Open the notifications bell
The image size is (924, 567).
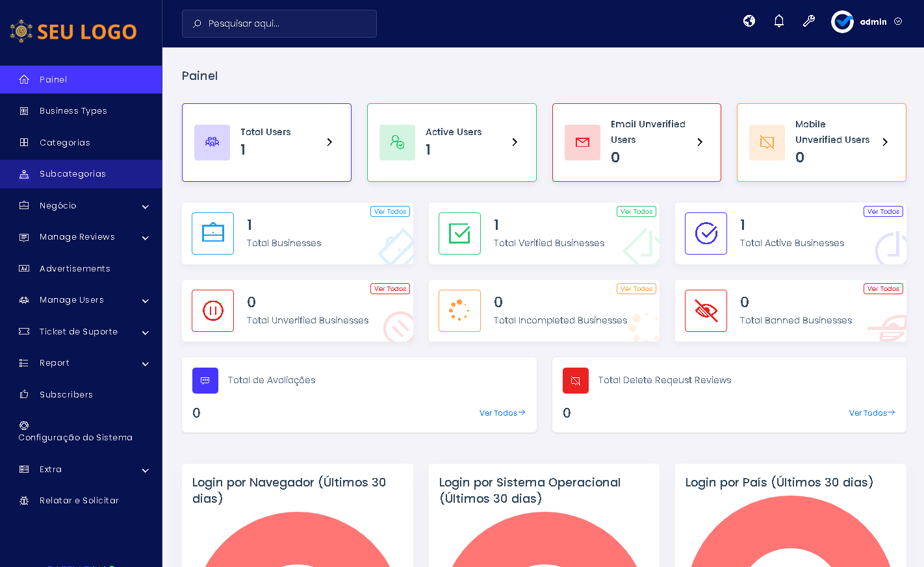[x=779, y=21]
